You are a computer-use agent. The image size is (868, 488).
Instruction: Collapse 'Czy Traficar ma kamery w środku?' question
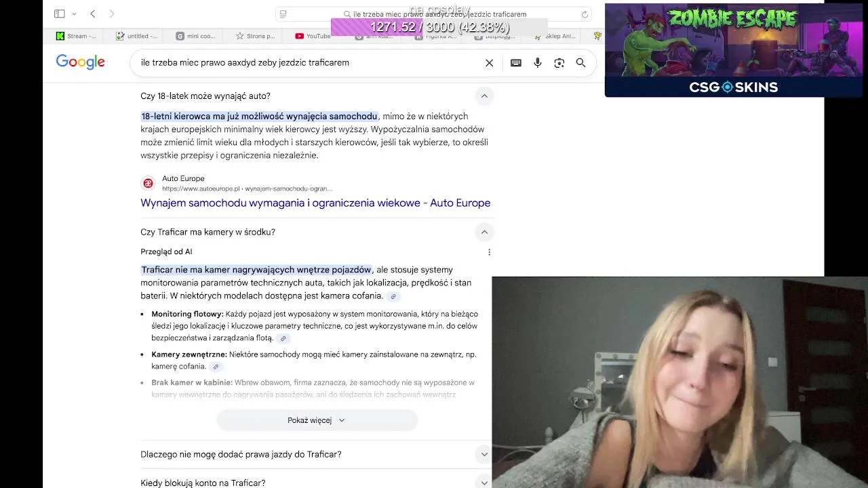click(484, 232)
